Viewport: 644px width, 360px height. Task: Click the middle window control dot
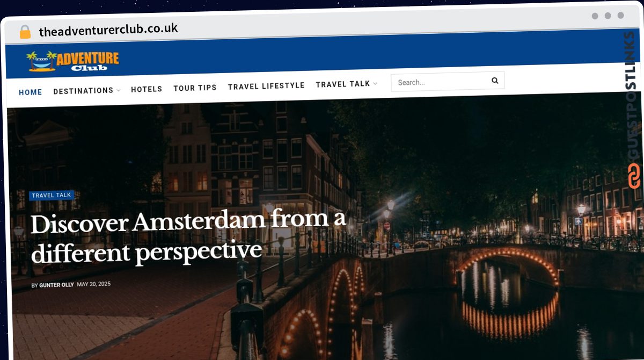pos(608,16)
